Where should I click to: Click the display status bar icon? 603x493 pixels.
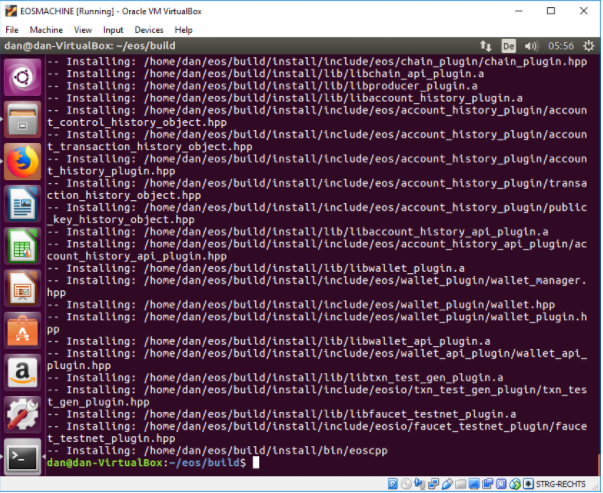[x=474, y=484]
